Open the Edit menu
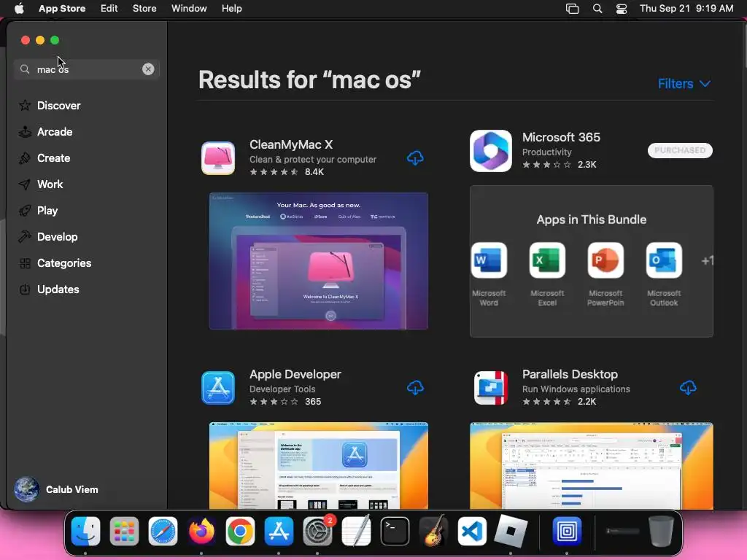The height and width of the screenshot is (560, 747). coord(109,9)
